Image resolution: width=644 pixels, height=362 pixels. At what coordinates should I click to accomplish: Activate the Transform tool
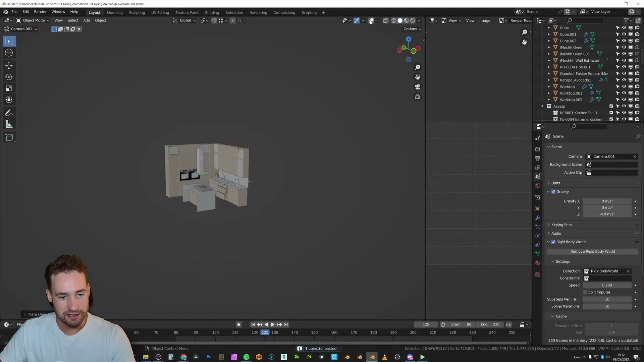point(9,100)
